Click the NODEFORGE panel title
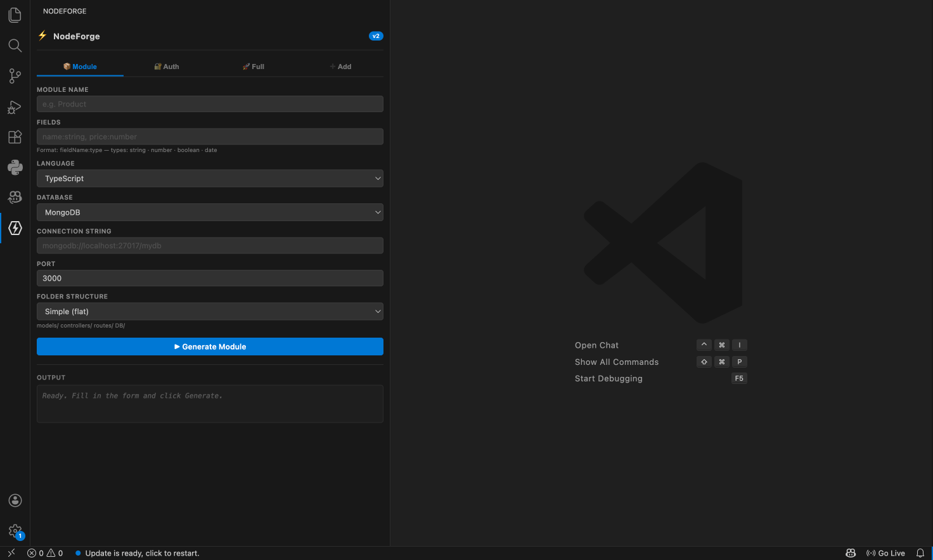This screenshot has width=933, height=560. pos(65,11)
